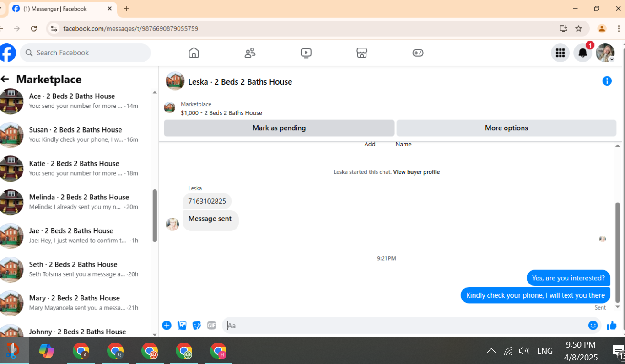
Task: Click the emoji smiley icon
Action: pos(593,326)
